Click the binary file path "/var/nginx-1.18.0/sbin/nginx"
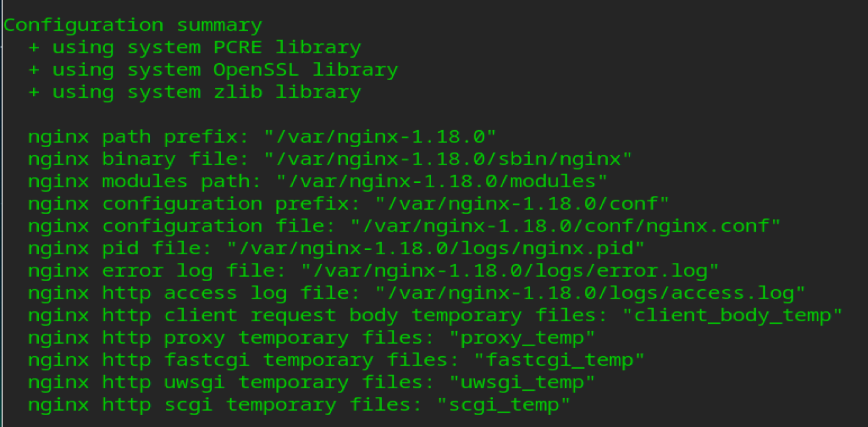Screen dimensions: 868x427 coord(447,159)
